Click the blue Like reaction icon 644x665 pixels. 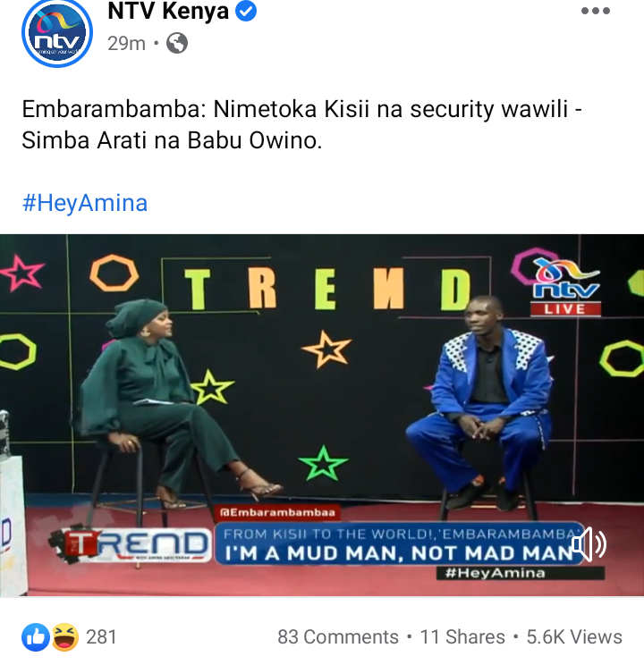tap(36, 637)
